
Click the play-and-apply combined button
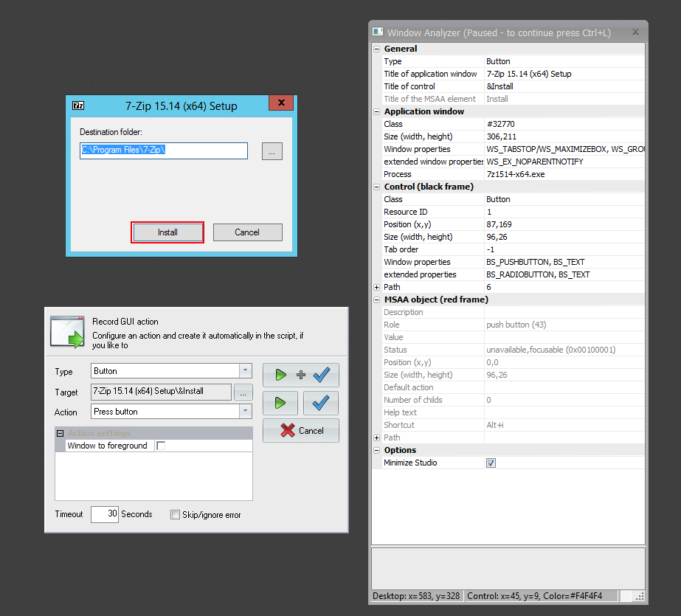[300, 375]
